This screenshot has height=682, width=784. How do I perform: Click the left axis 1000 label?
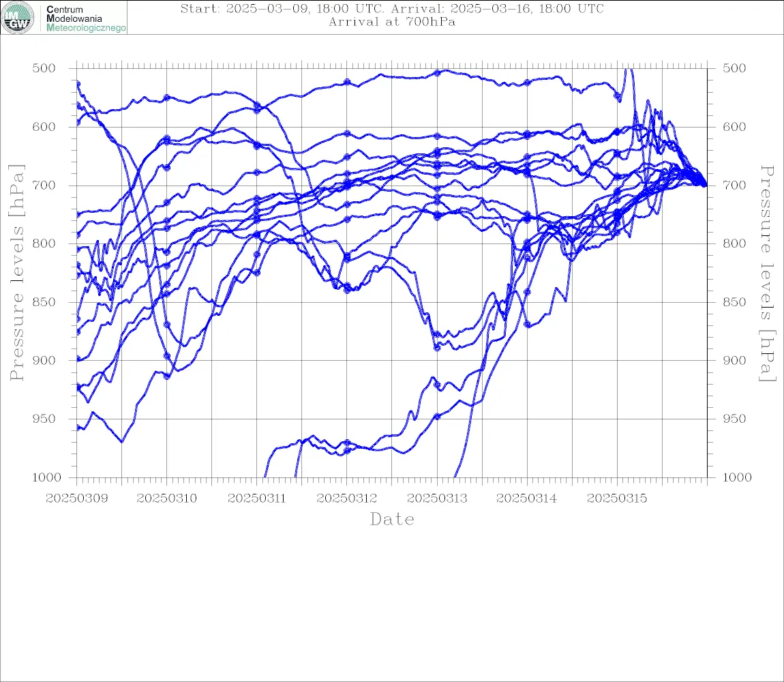[46, 477]
